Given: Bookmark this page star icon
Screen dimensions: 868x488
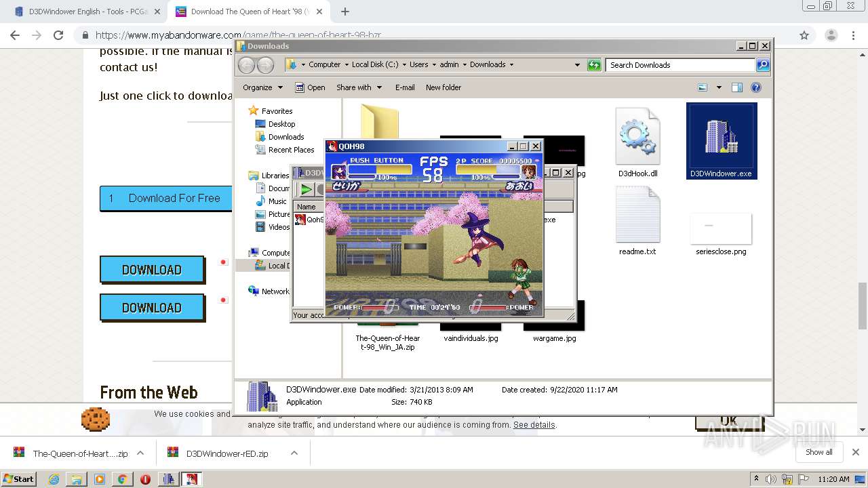Looking at the screenshot, I should [804, 35].
